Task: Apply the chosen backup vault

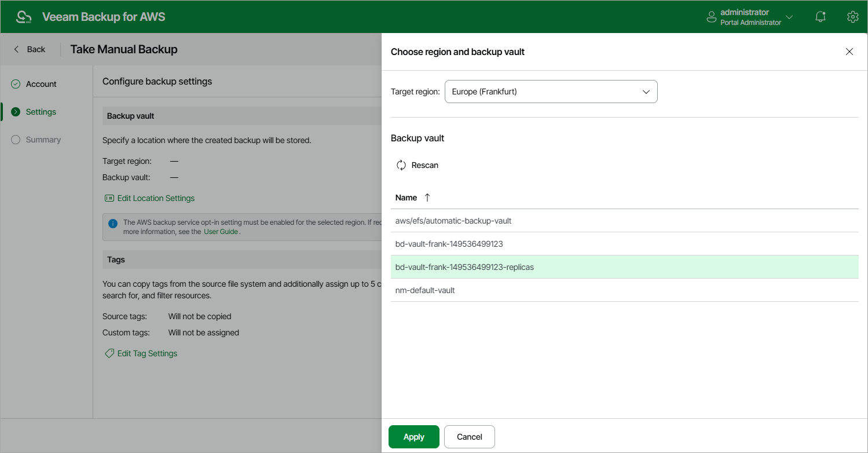Action: click(413, 437)
